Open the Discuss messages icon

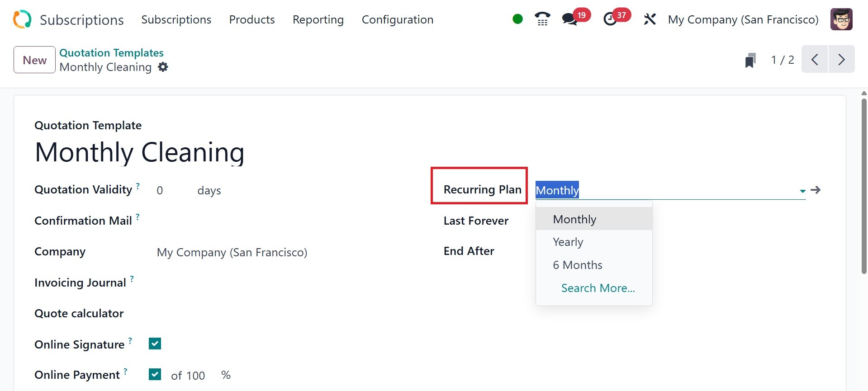point(569,19)
